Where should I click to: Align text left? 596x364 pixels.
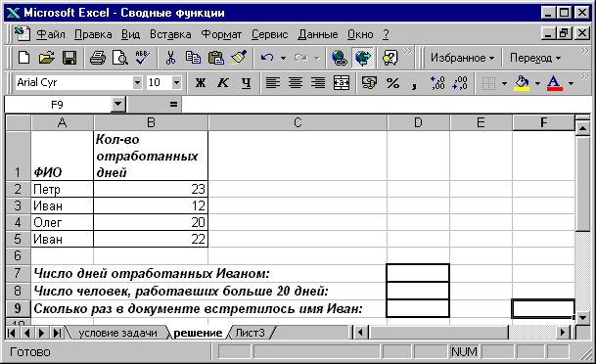[272, 82]
